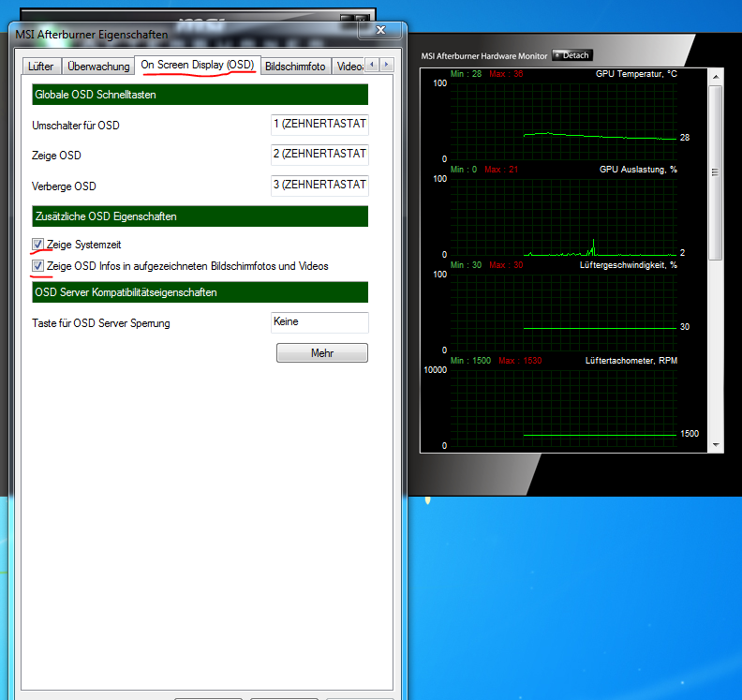Open the partially visible Video tab
Viewport: 742px width, 700px height.
pyautogui.click(x=349, y=67)
